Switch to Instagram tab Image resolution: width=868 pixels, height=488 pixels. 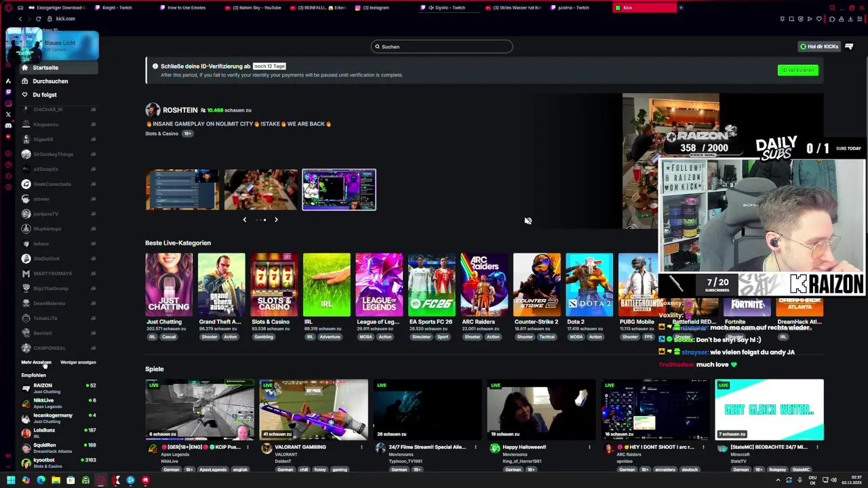pos(376,7)
